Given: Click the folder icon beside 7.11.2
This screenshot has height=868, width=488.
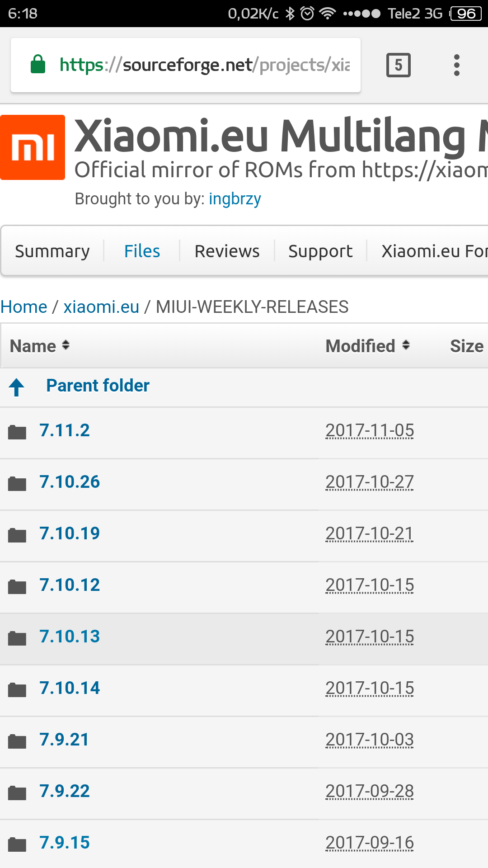Looking at the screenshot, I should tap(17, 432).
